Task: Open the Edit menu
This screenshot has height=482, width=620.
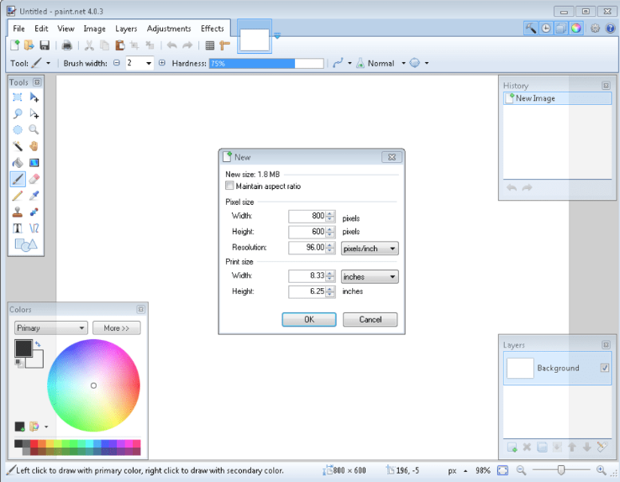Action: [41, 28]
